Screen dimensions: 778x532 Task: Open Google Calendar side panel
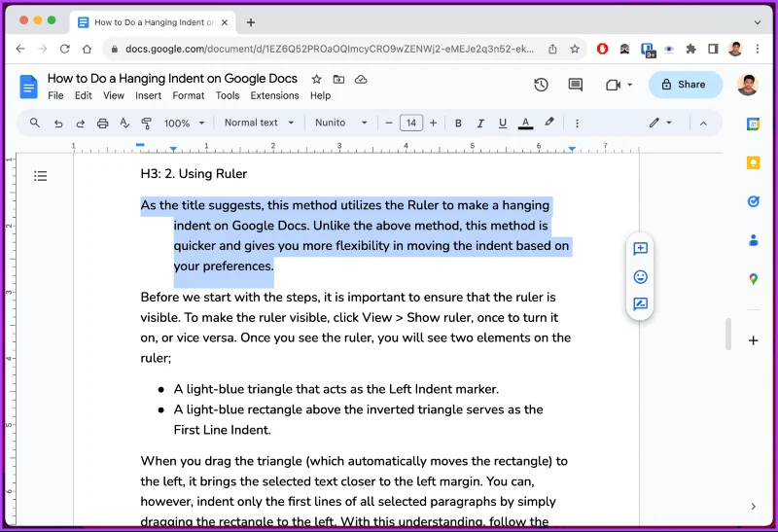tap(753, 124)
